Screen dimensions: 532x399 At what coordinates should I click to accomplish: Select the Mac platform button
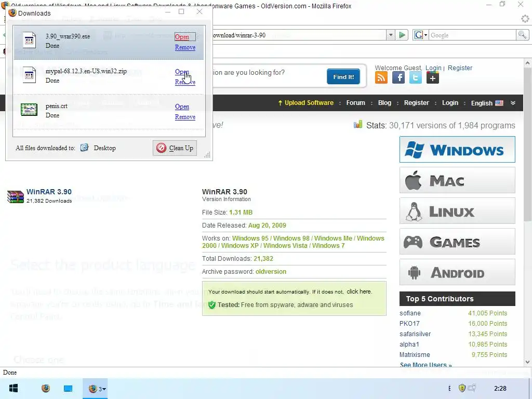pos(457,180)
